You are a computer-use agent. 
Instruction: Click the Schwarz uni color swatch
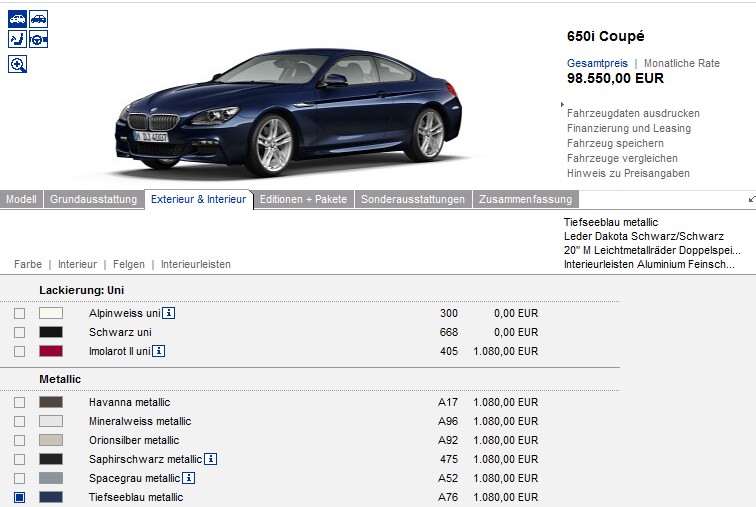pyautogui.click(x=51, y=332)
